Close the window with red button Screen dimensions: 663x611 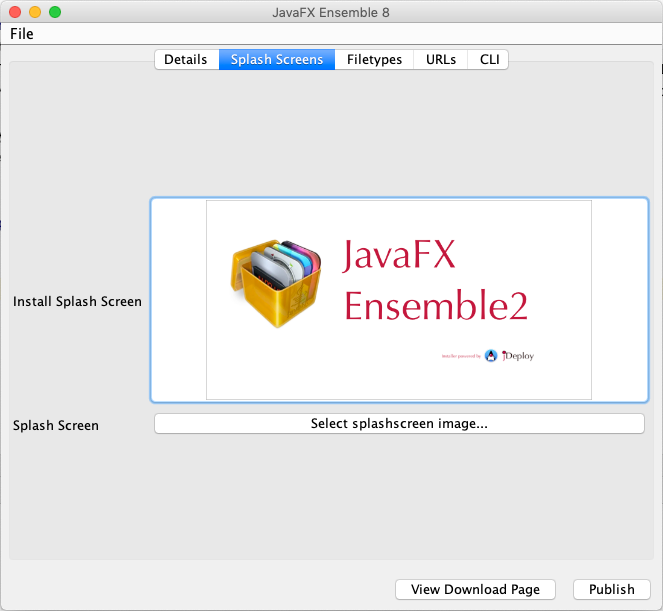[x=15, y=12]
